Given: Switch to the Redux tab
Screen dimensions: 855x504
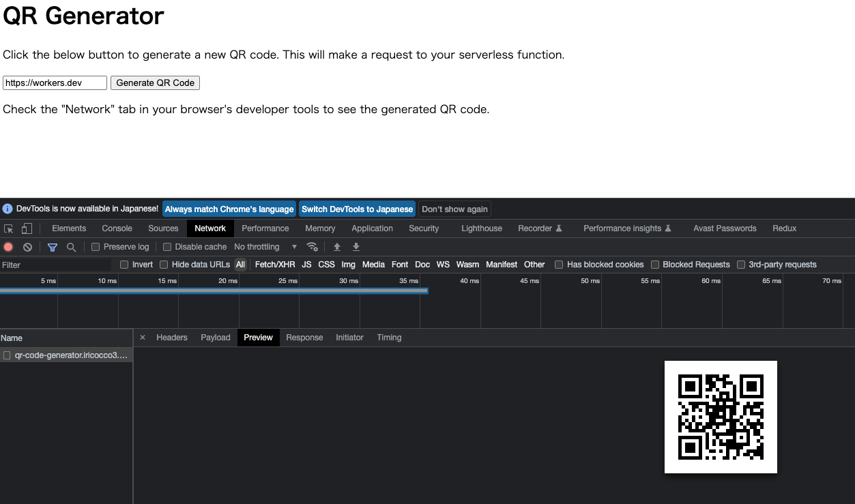Looking at the screenshot, I should pos(784,228).
